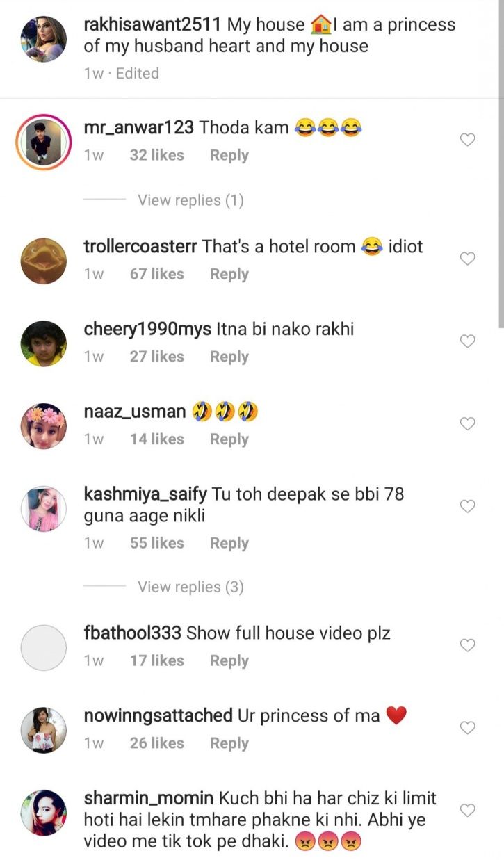Like cheery1990mys's comment
Image resolution: width=504 pixels, height=860 pixels.
(468, 341)
